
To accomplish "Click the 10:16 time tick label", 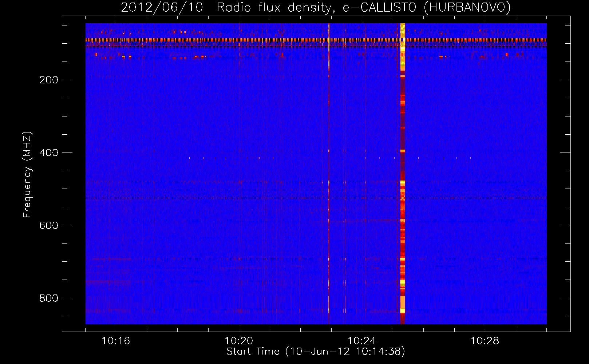I will point(116,341).
